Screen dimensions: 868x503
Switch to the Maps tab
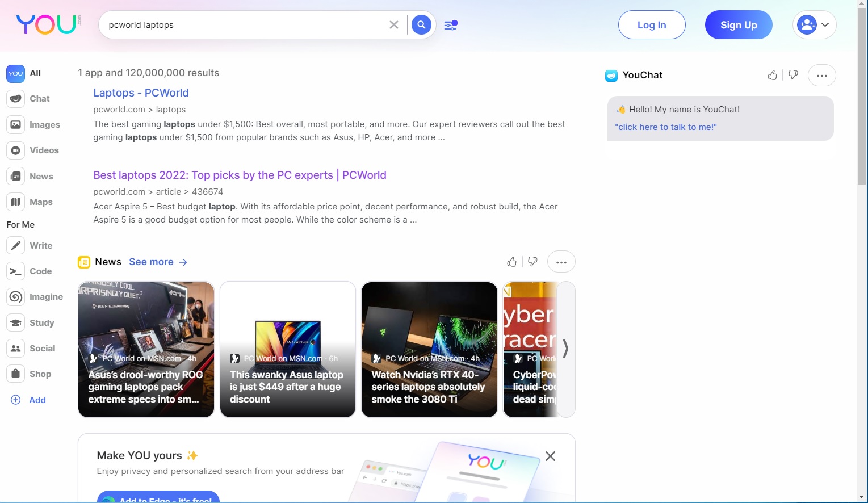(x=30, y=202)
